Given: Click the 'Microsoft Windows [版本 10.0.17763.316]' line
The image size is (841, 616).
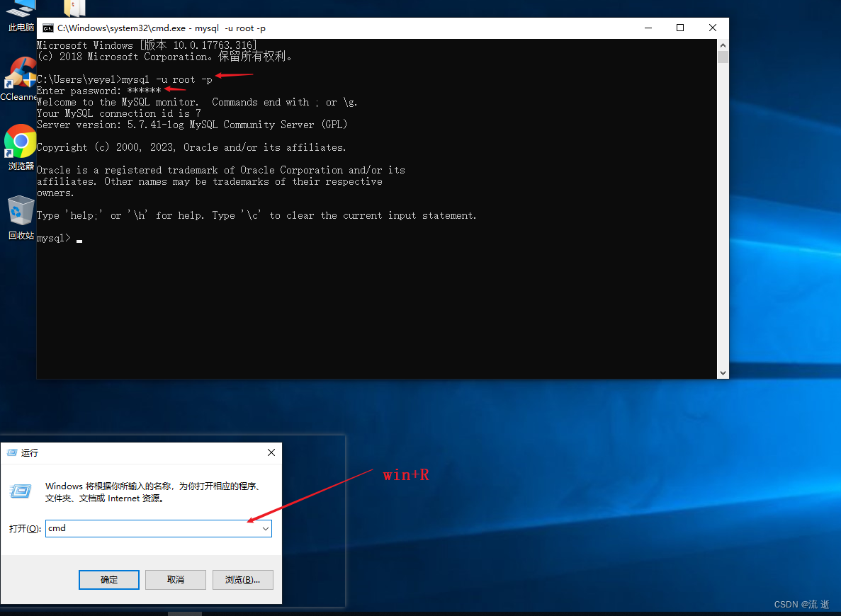Looking at the screenshot, I should point(147,45).
